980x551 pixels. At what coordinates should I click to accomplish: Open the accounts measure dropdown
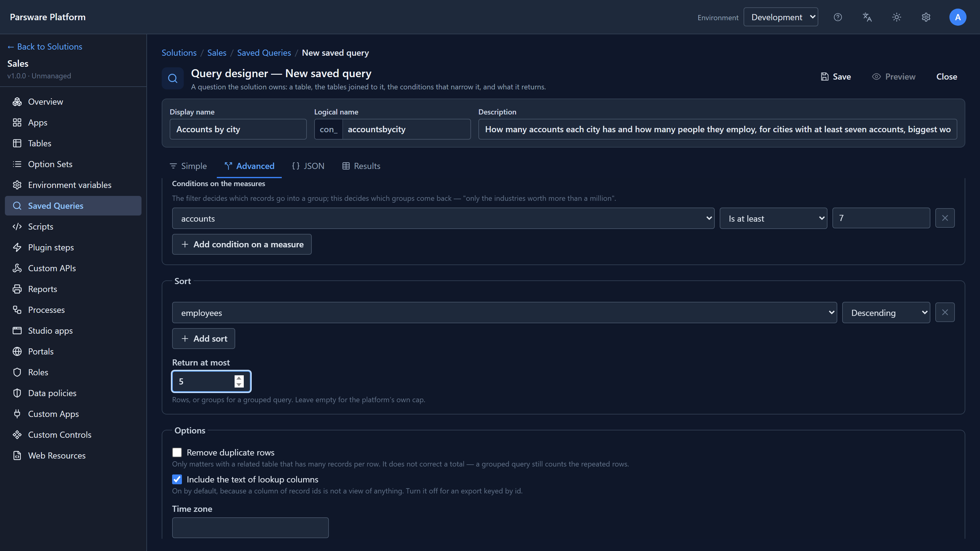[x=443, y=218]
